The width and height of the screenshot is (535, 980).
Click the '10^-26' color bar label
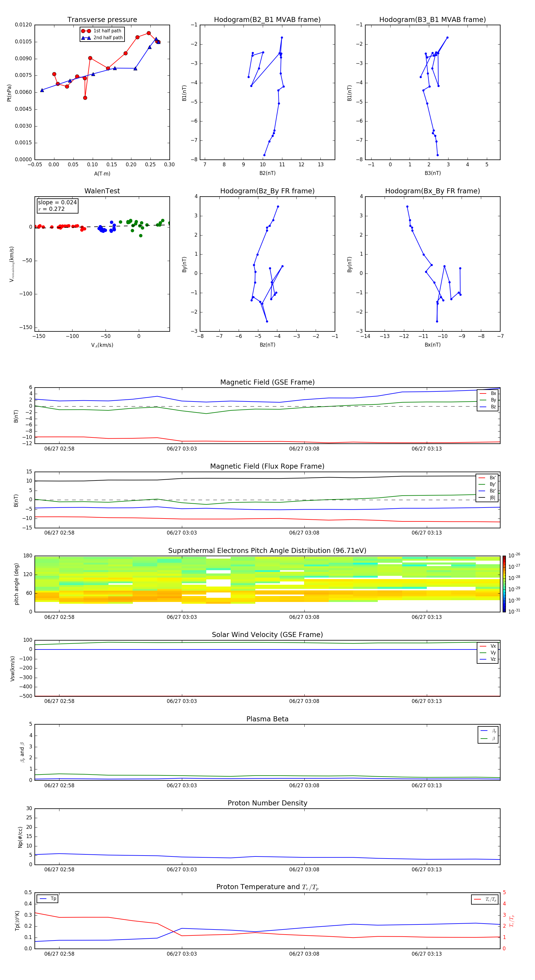[x=514, y=555]
